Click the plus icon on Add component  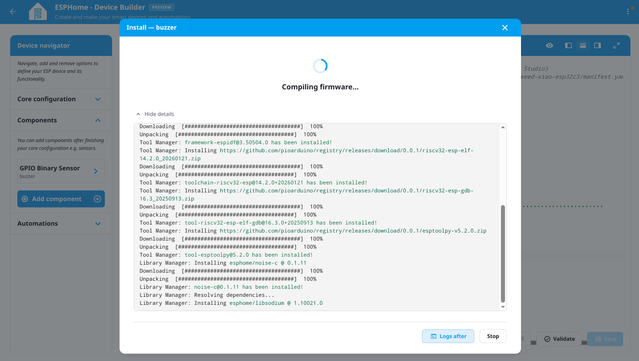[x=97, y=199]
